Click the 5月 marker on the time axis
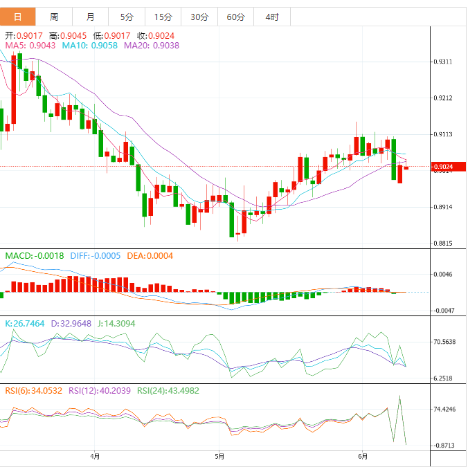Screen dimensions: 468x476 click(x=219, y=457)
